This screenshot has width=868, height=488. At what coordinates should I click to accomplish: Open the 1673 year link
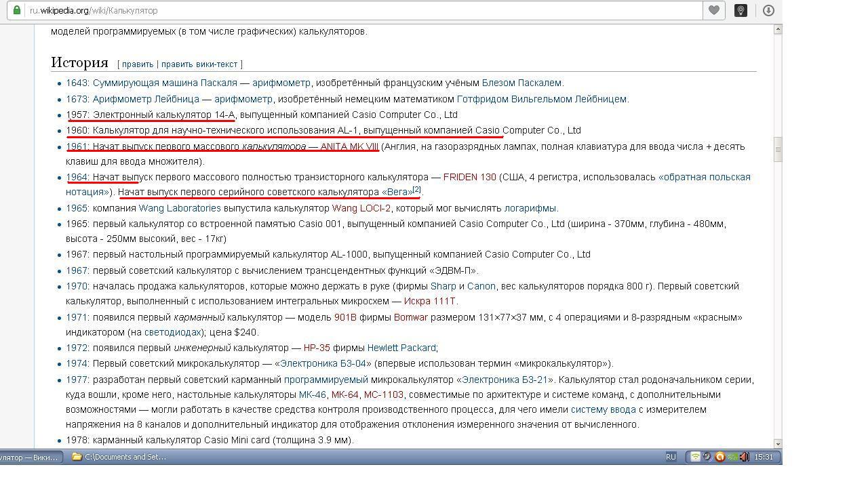(77, 99)
